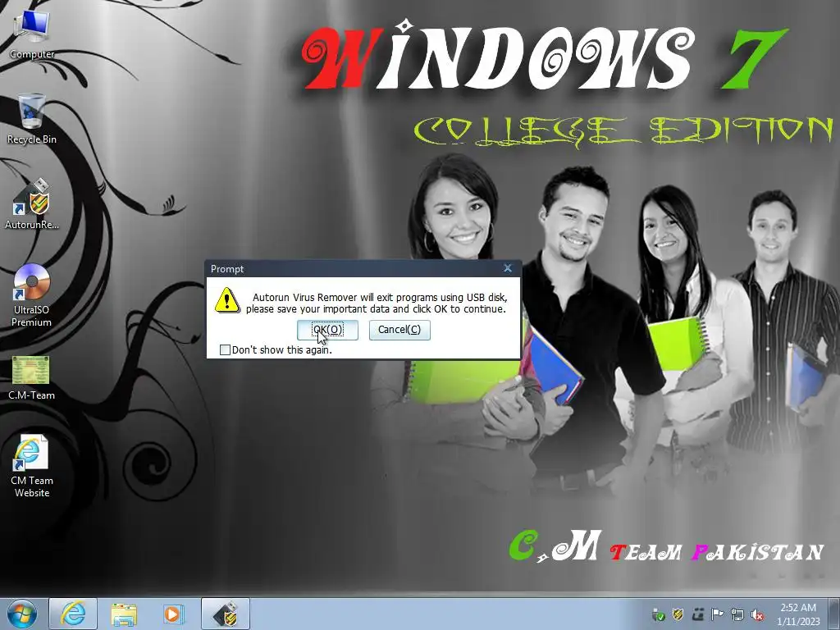Click the dark tray icon left of the flag
Image resolution: width=840 pixels, height=630 pixels.
click(697, 614)
